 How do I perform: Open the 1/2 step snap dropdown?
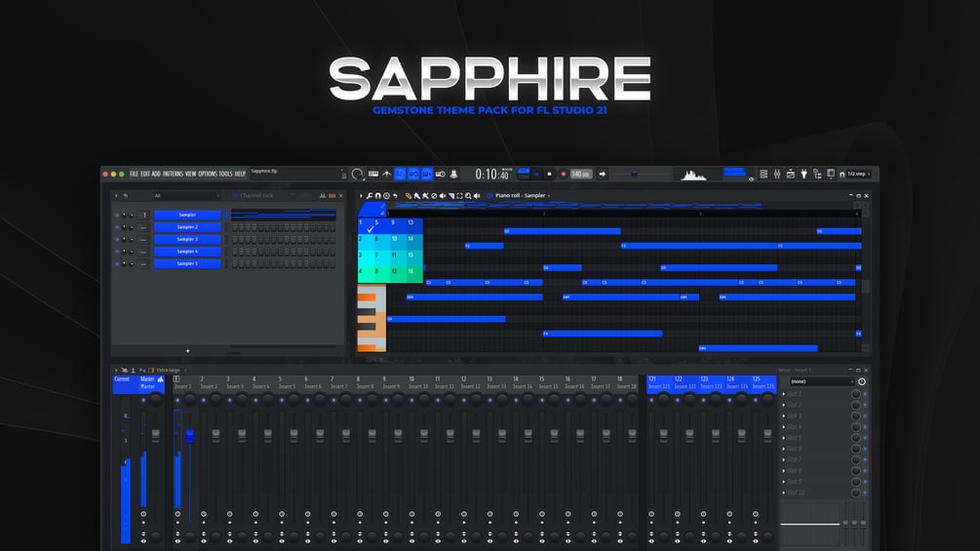coord(857,175)
